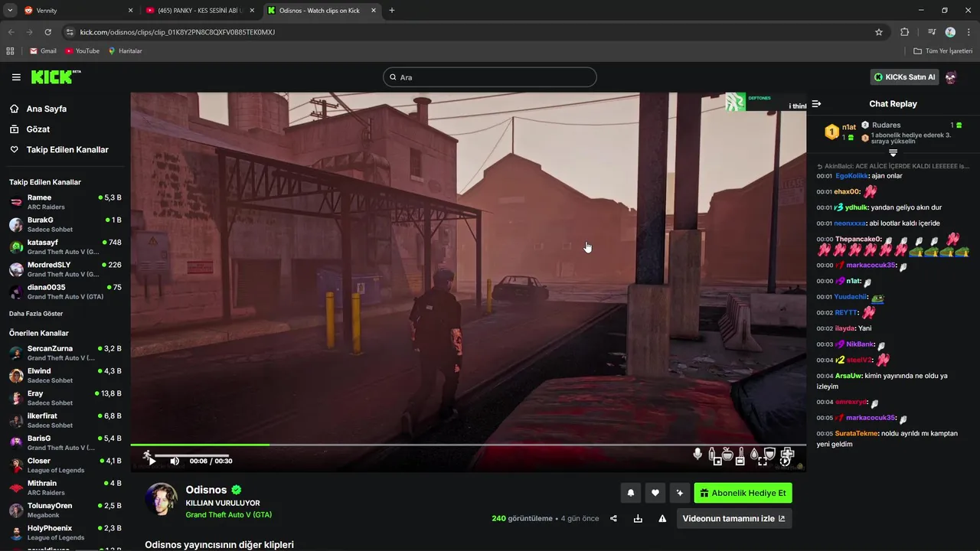The width and height of the screenshot is (980, 551).
Task: Collapse the Chat Replay panel
Action: click(816, 104)
